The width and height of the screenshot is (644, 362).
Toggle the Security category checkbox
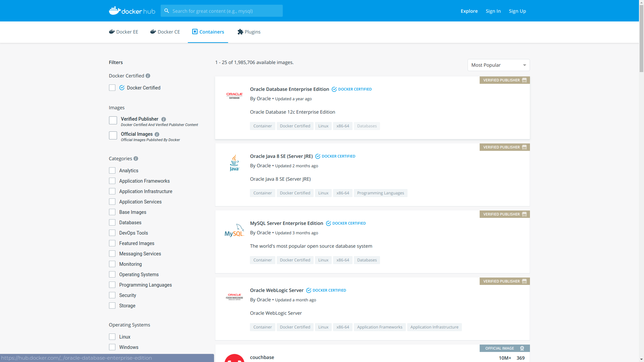pyautogui.click(x=112, y=295)
